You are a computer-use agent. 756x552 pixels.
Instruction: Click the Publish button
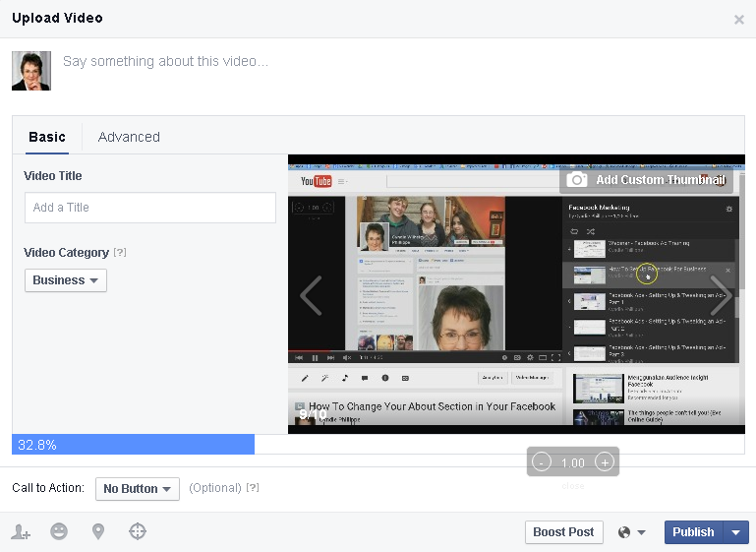click(693, 532)
